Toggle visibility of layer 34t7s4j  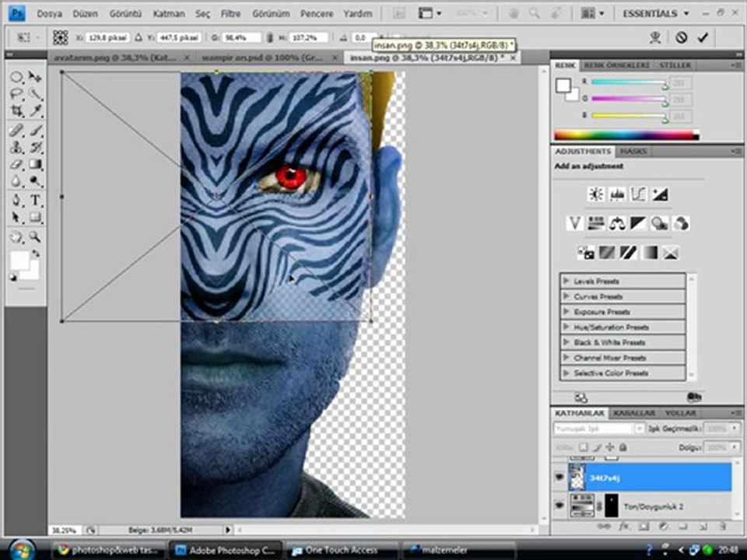[559, 477]
